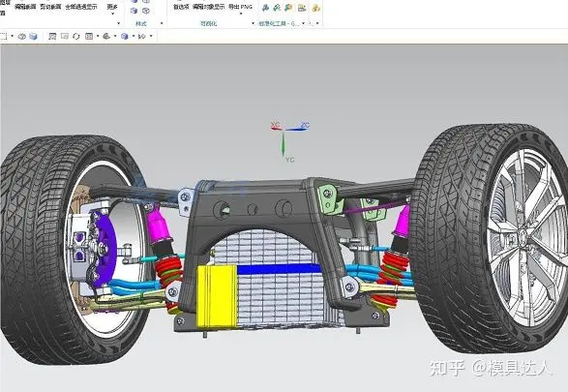
Task: Click 编辑截面 (Edit Section)
Action: [25, 7]
